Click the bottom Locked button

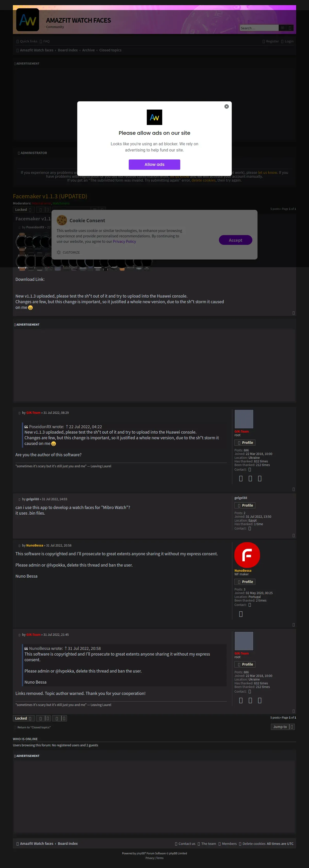click(x=23, y=718)
